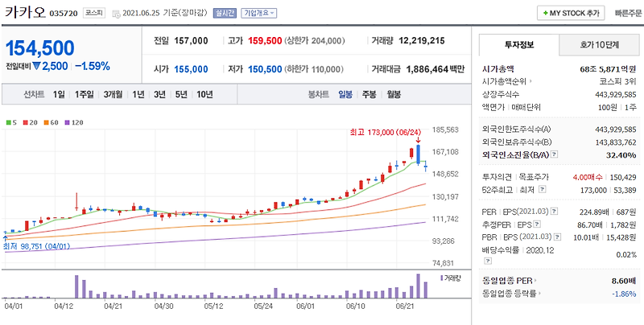The width and height of the screenshot is (644, 325).
Task: Click the 카카오 stock name heading
Action: (x=26, y=12)
